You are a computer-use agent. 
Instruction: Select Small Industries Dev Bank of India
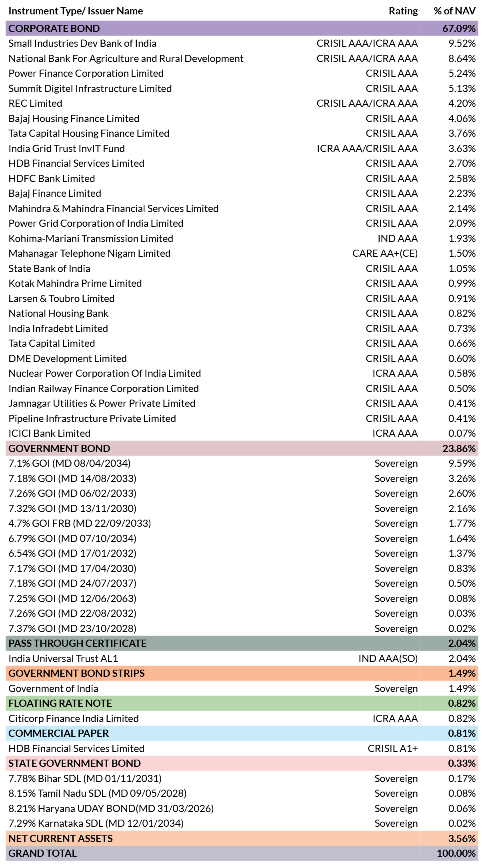[82, 43]
